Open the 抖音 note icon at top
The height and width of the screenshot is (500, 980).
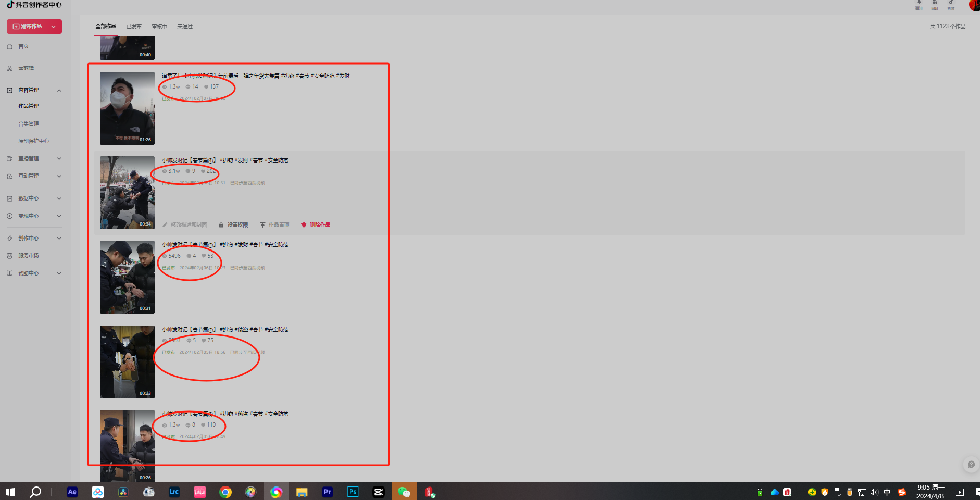click(951, 3)
